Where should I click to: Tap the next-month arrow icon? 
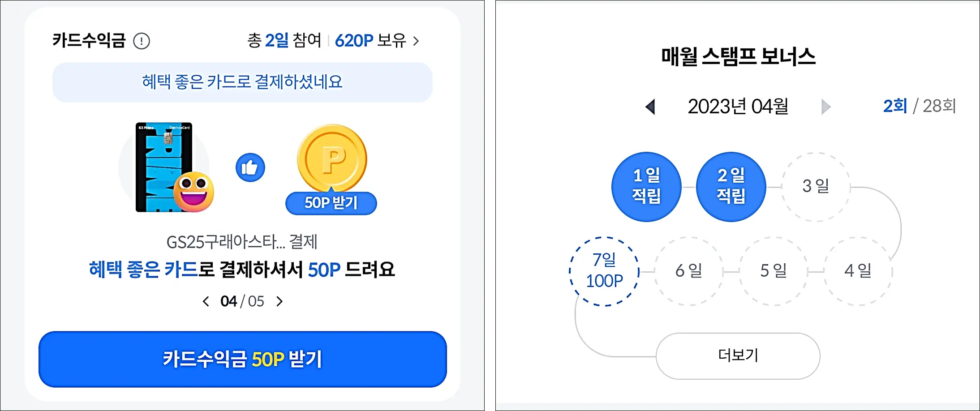click(x=825, y=107)
